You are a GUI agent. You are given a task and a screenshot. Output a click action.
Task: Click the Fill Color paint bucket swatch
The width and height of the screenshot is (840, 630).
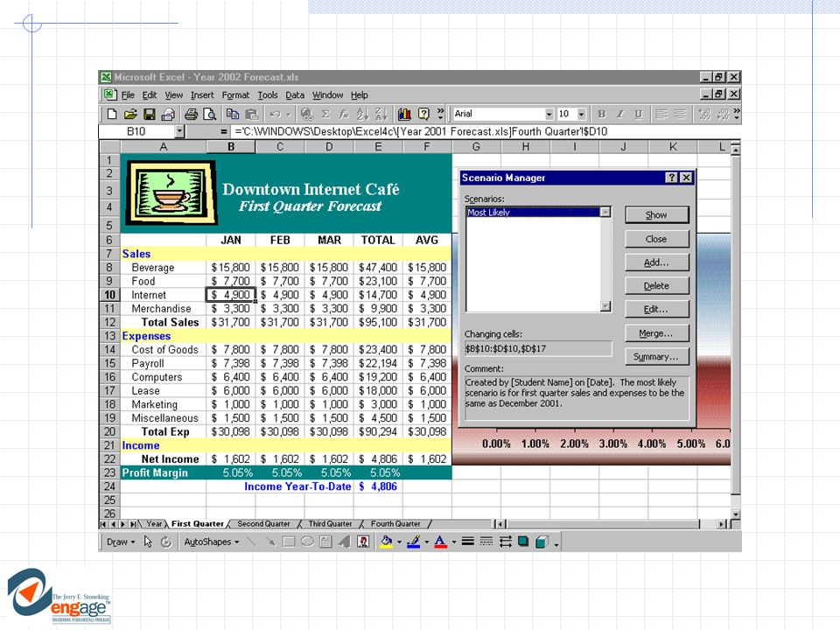pyautogui.click(x=386, y=542)
